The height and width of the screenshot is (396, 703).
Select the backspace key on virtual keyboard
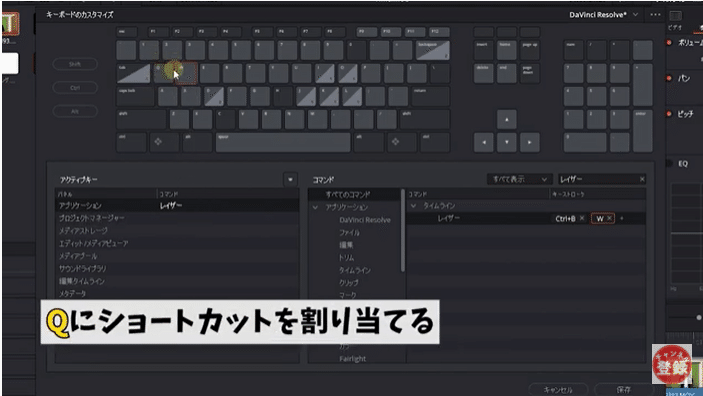tap(433, 50)
